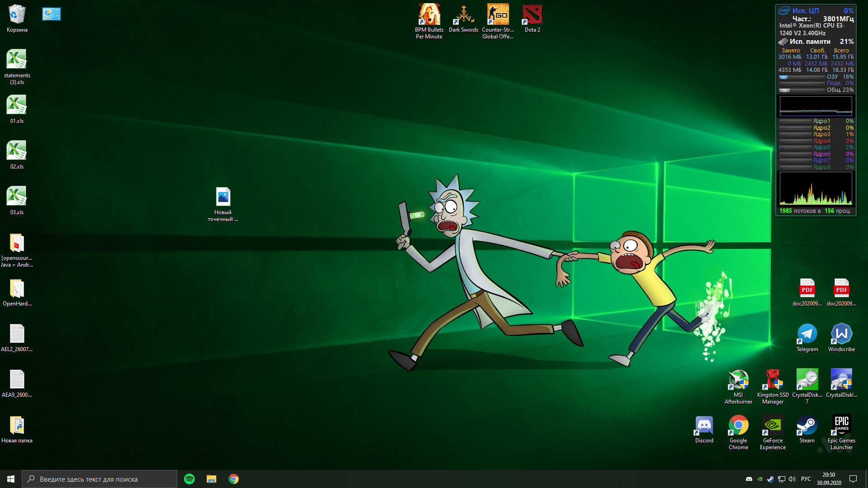Select the Counter-Strike Global Offensive shortcut

[x=498, y=21]
